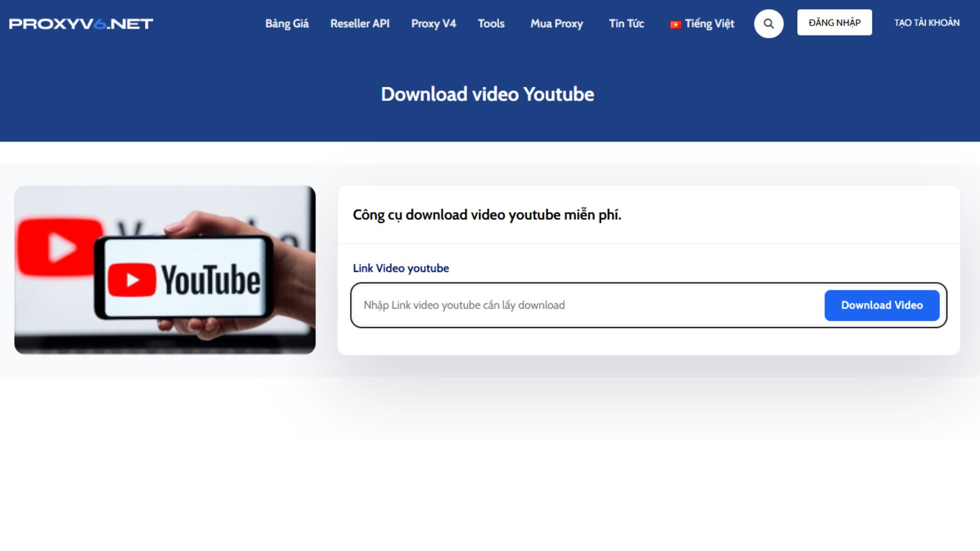Open the search magnifier icon

pyautogui.click(x=769, y=23)
